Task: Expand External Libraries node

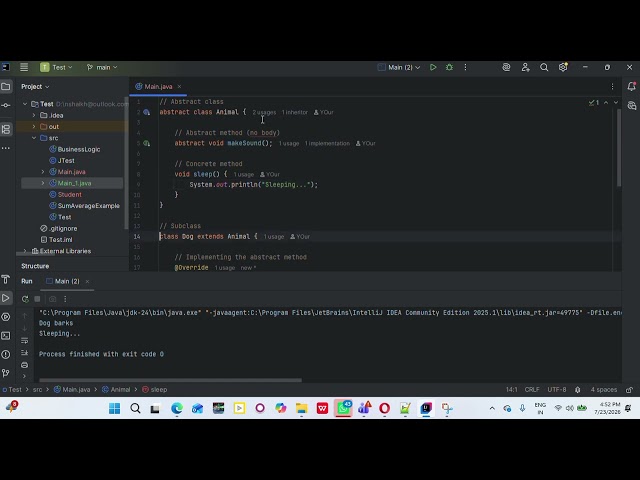Action: coord(25,251)
